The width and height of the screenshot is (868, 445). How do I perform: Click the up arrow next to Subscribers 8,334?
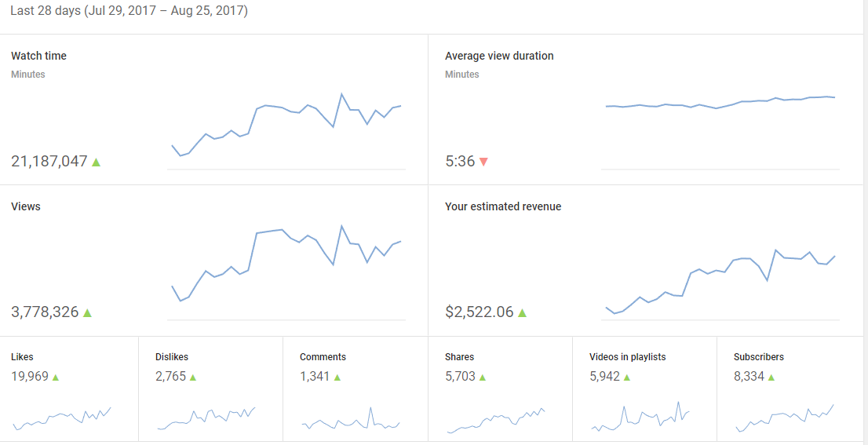771,377
